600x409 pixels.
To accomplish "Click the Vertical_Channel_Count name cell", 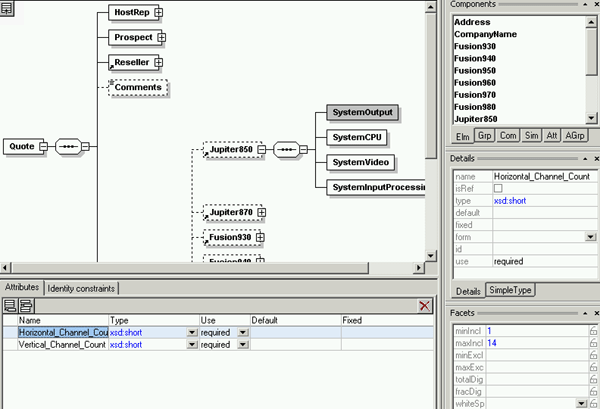I will point(63,345).
